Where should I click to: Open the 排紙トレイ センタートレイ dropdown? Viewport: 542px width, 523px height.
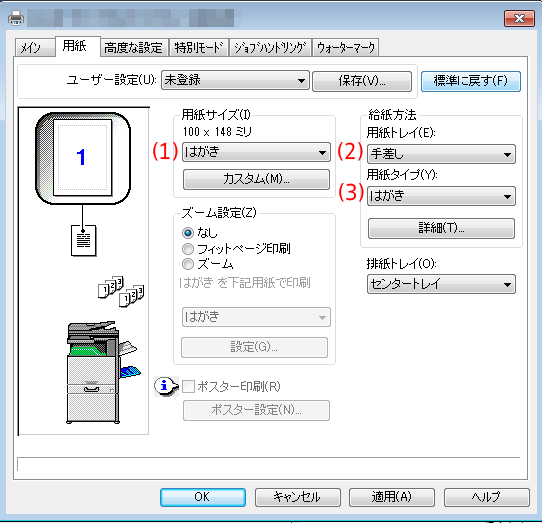coord(441,284)
